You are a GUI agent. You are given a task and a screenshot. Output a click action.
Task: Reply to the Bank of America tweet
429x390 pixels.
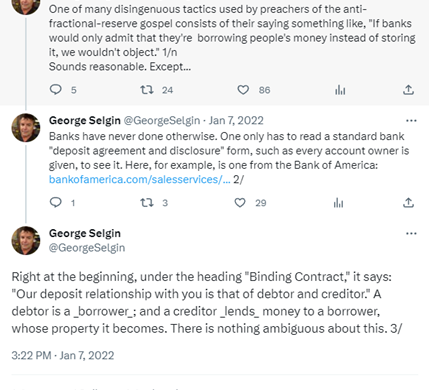tap(56, 202)
